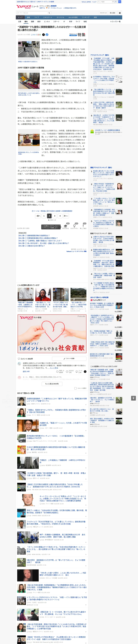Click the blue web search magnifier button

pyautogui.click(x=120, y=2)
